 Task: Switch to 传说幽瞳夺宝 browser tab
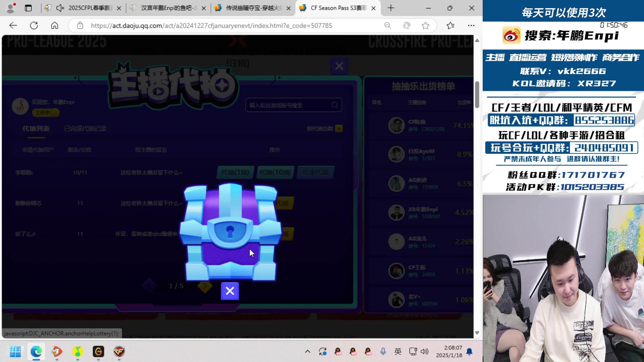click(x=253, y=8)
